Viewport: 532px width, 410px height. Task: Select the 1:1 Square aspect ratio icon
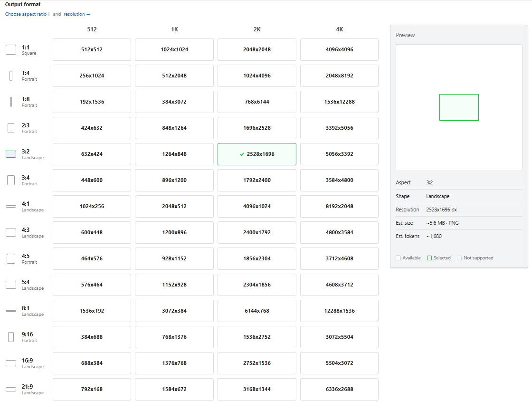(x=11, y=49)
